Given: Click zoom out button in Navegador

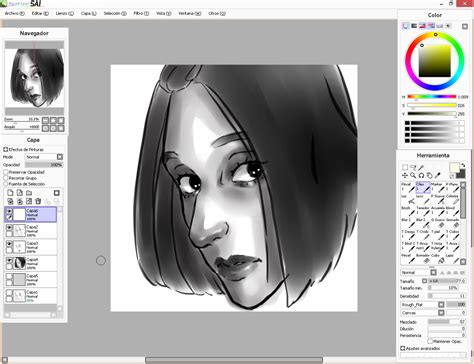Looking at the screenshot, I should [45, 120].
